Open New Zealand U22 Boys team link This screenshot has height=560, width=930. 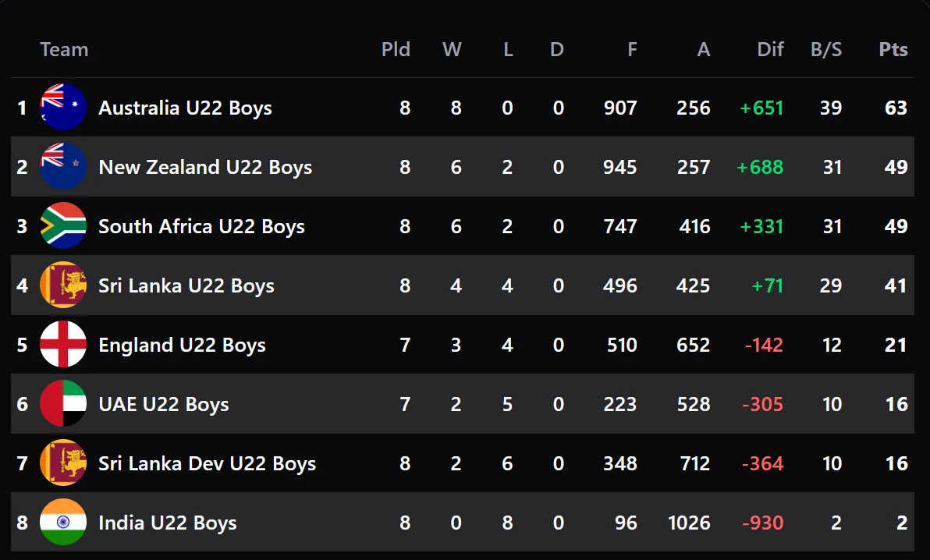[205, 167]
